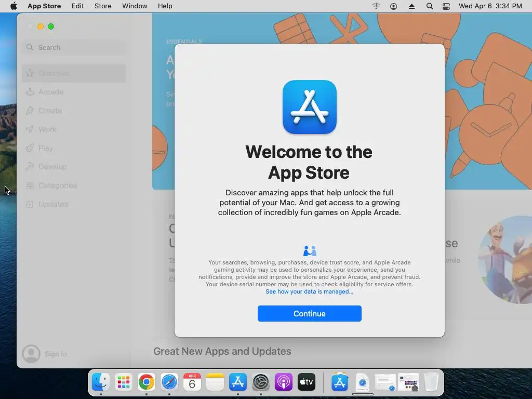Click the Spotlight search icon in menu bar
Viewport: 532px width, 399px height.
click(430, 6)
